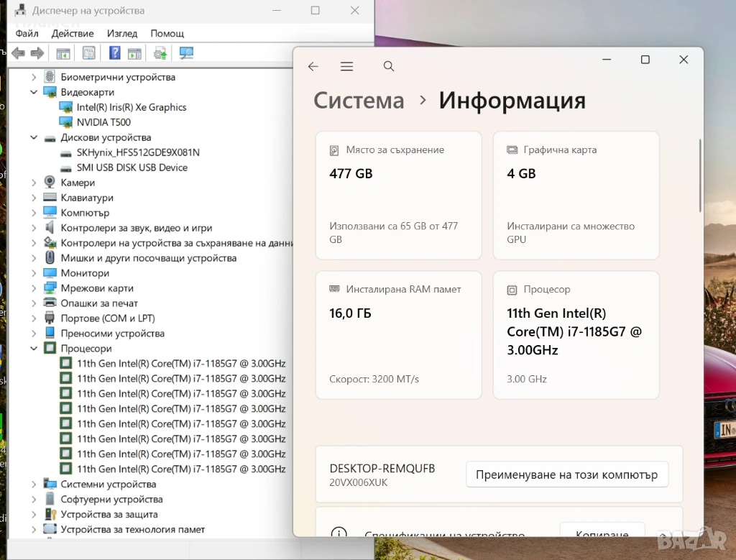The height and width of the screenshot is (560, 736).
Task: Click the blue Help question-mark toolbar icon
Action: (114, 53)
